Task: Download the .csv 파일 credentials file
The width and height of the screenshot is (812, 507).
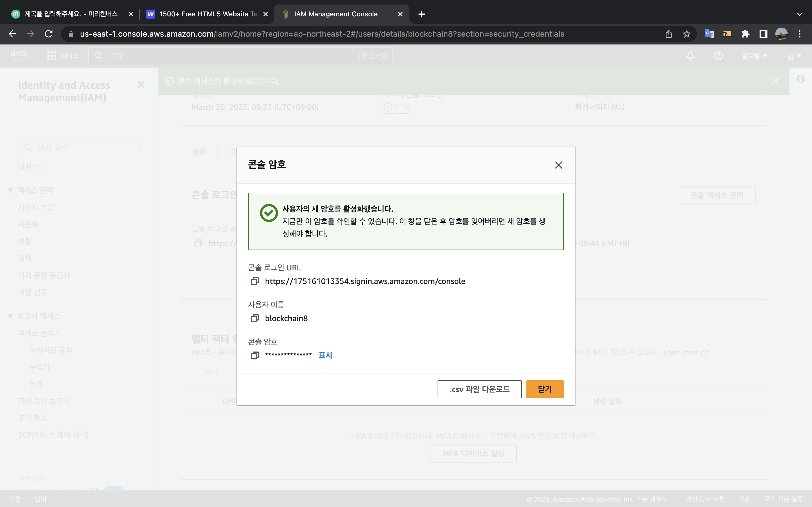Action: click(479, 389)
